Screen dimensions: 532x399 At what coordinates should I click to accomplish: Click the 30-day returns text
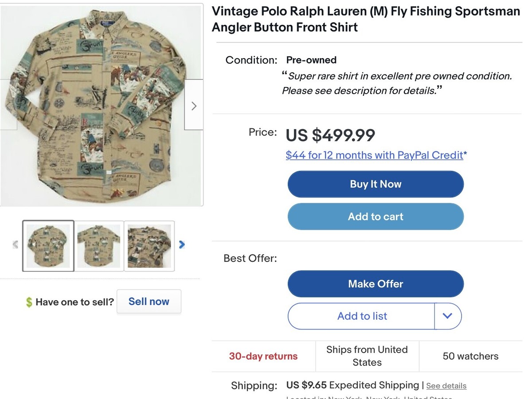(263, 356)
